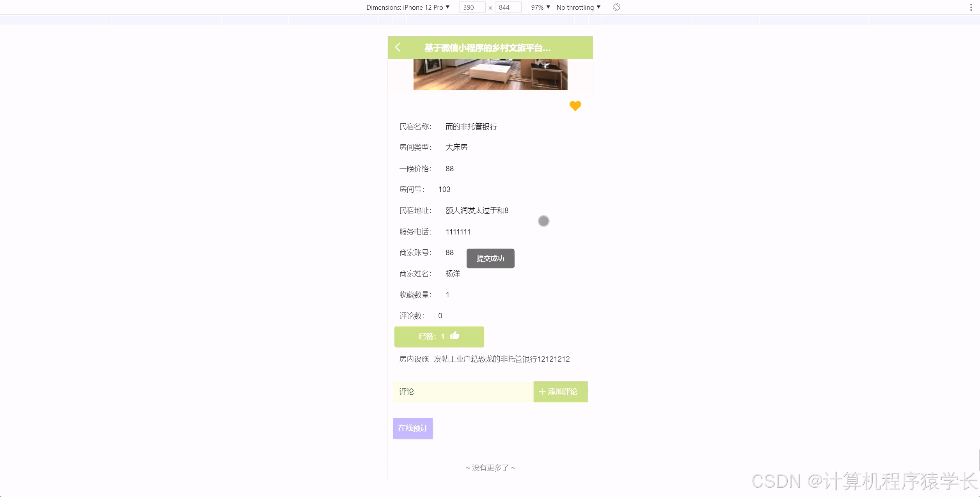
Task: Select the page title 基于微信小程序的乡村文旅平台
Action: tap(486, 48)
